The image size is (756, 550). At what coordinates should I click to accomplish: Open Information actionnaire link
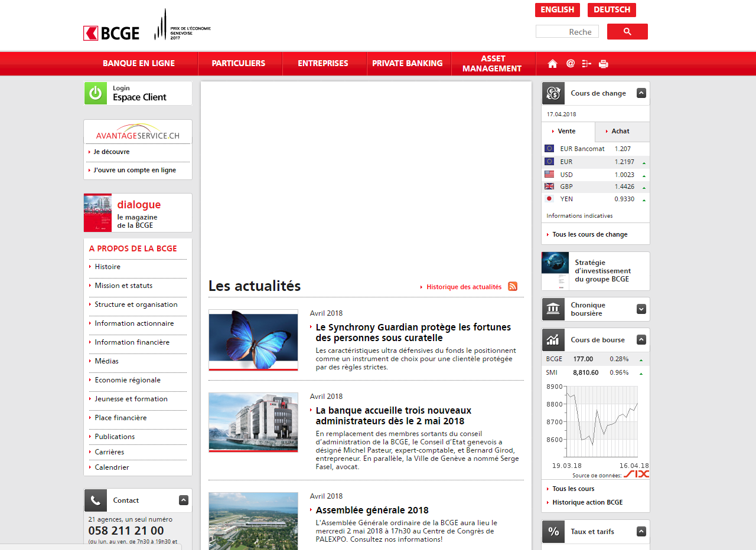pyautogui.click(x=134, y=323)
